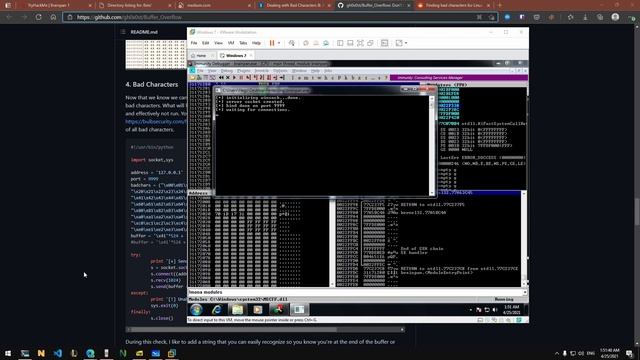Select Immunity Debugger in Windows 7 taskbar
Screen dimensions: 640x360
[x=278, y=310]
